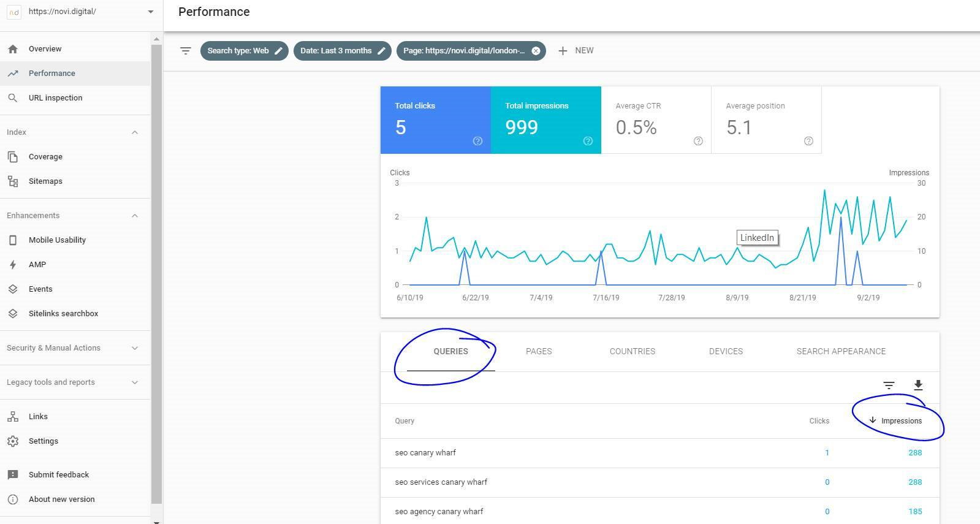The height and width of the screenshot is (524, 980).
Task: Click the Events layers icon
Action: tap(13, 289)
